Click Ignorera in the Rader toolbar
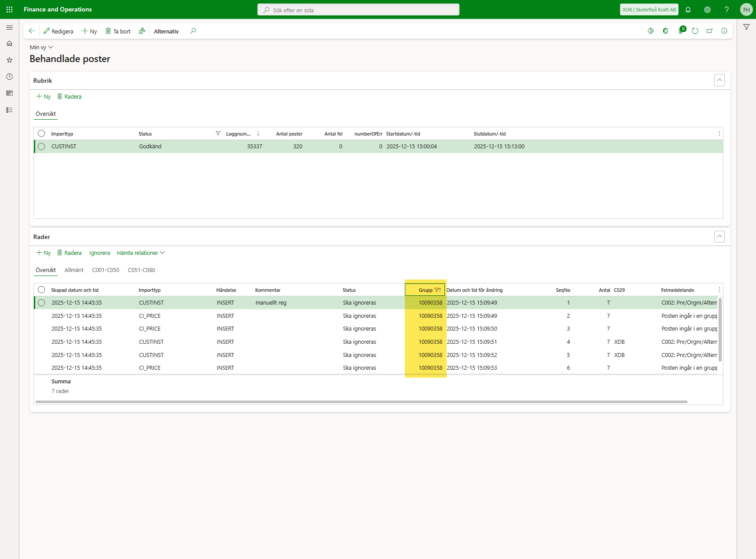The height and width of the screenshot is (559, 756). (x=99, y=253)
